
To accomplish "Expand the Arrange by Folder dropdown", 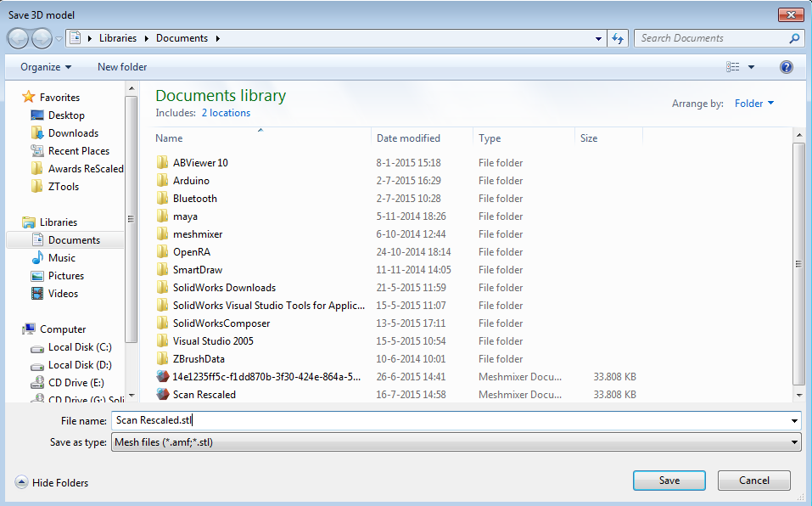I will click(x=753, y=104).
